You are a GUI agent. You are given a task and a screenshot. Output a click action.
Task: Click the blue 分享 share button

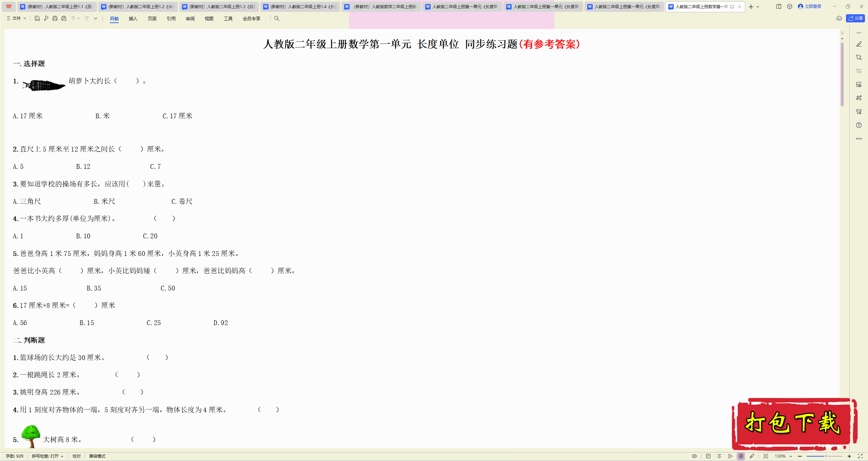[855, 19]
